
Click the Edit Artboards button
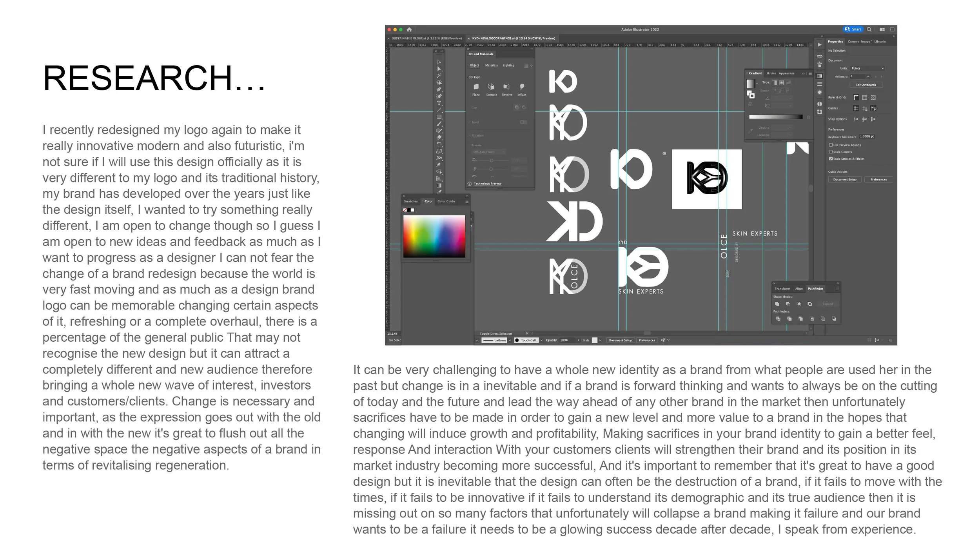click(x=866, y=85)
